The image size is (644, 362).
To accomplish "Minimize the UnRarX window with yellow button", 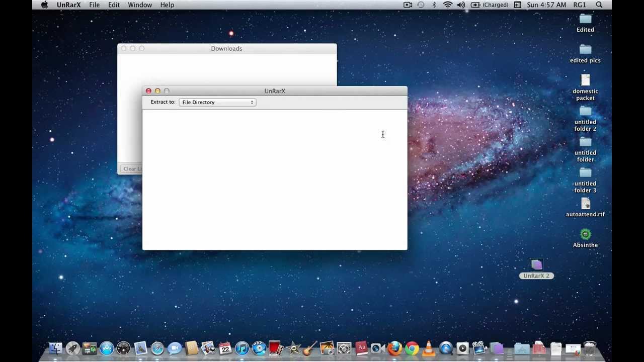I will 157,91.
